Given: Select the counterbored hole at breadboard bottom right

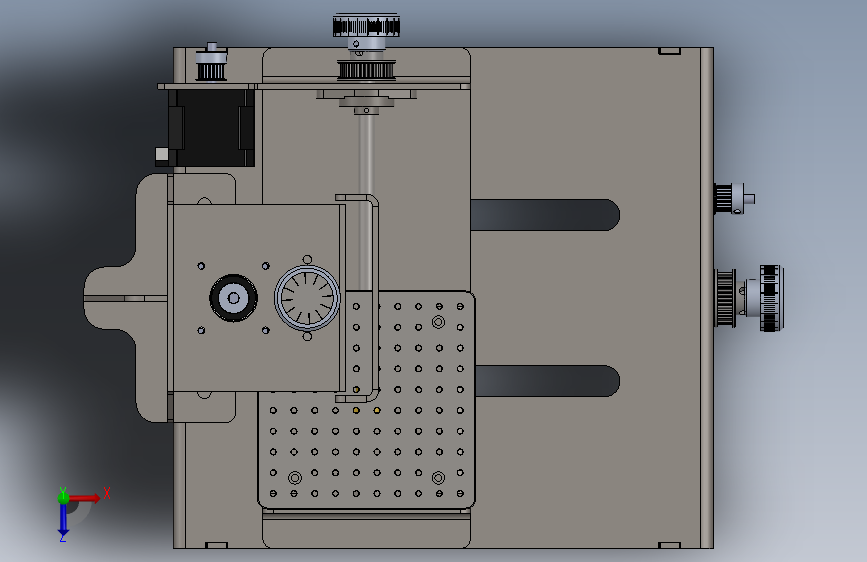Looking at the screenshot, I should point(438,477).
